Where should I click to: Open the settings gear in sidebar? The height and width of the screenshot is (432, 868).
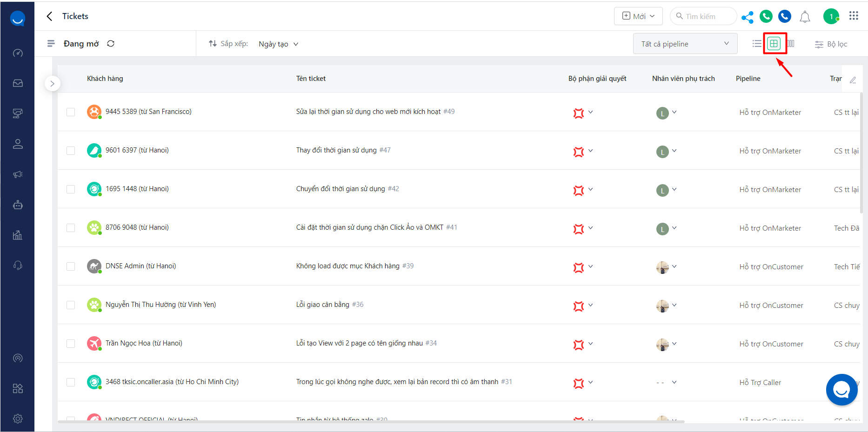pyautogui.click(x=18, y=419)
